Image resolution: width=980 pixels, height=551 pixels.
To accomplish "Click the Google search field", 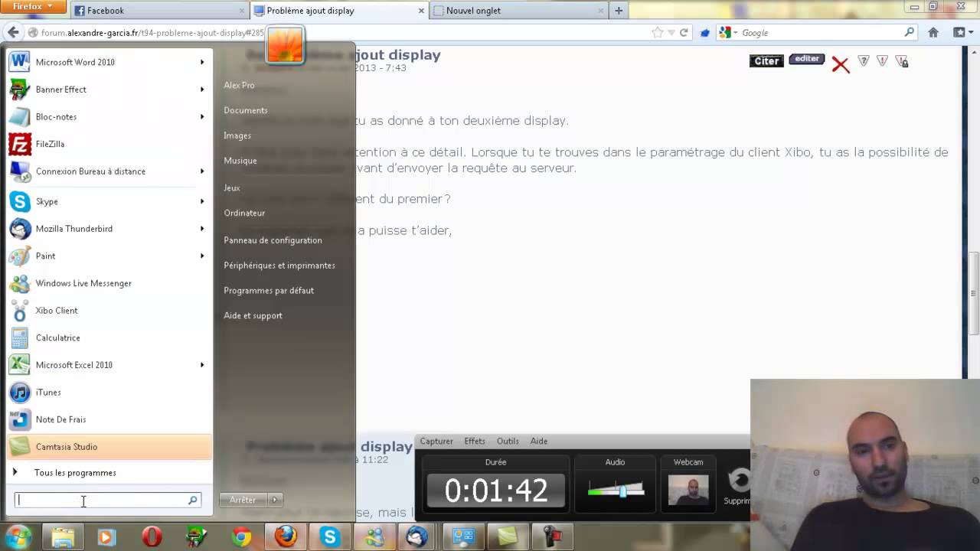I will [821, 33].
